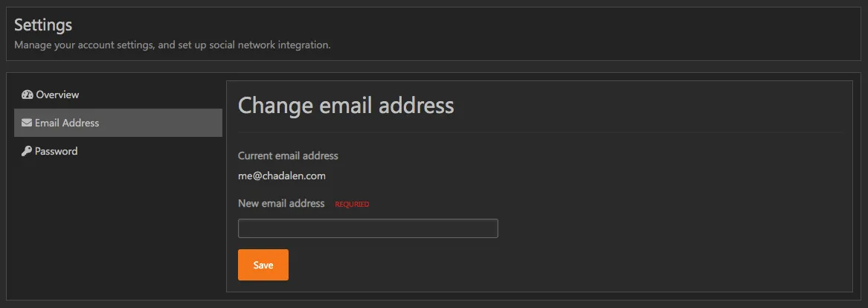
Task: Click the divider line under the heading
Action: 539,132
